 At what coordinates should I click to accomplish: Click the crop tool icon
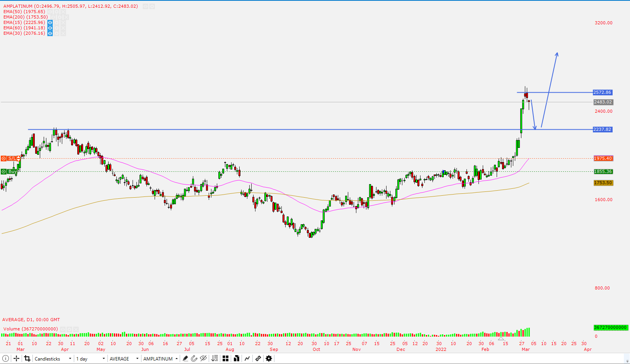(x=27, y=359)
